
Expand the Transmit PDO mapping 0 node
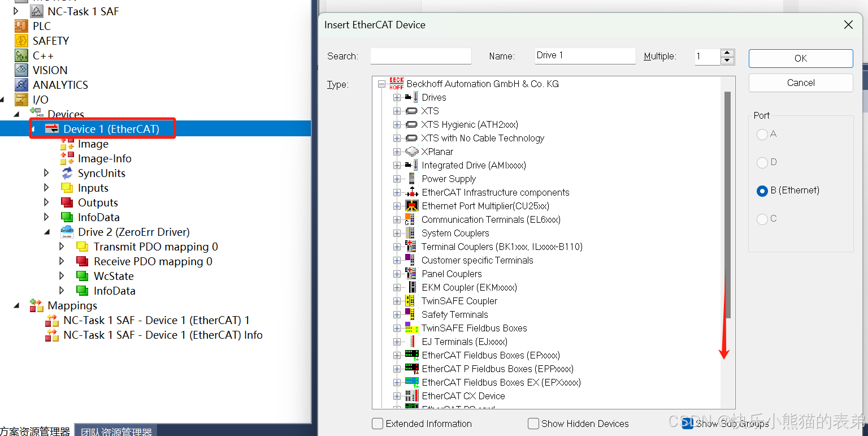[x=62, y=247]
